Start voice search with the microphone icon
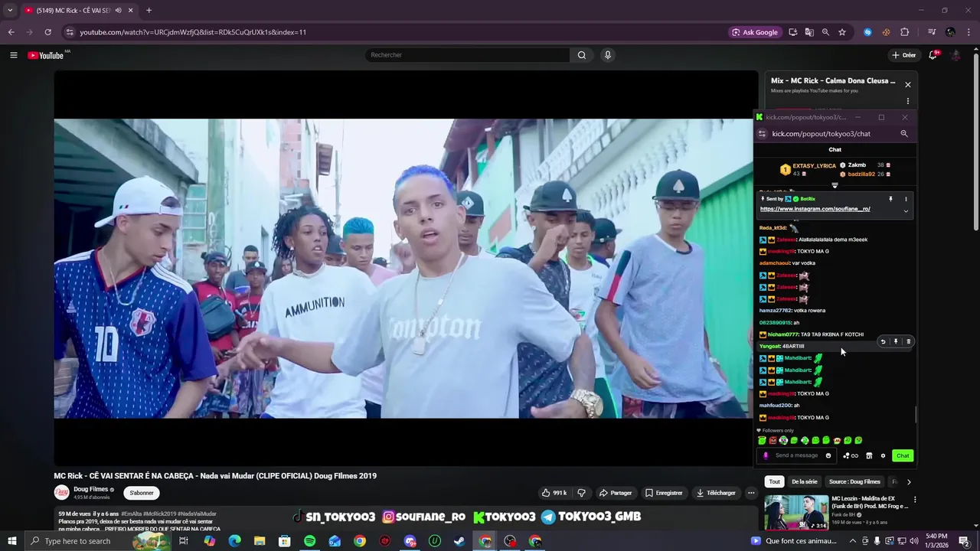This screenshot has width=980, height=551. (608, 55)
